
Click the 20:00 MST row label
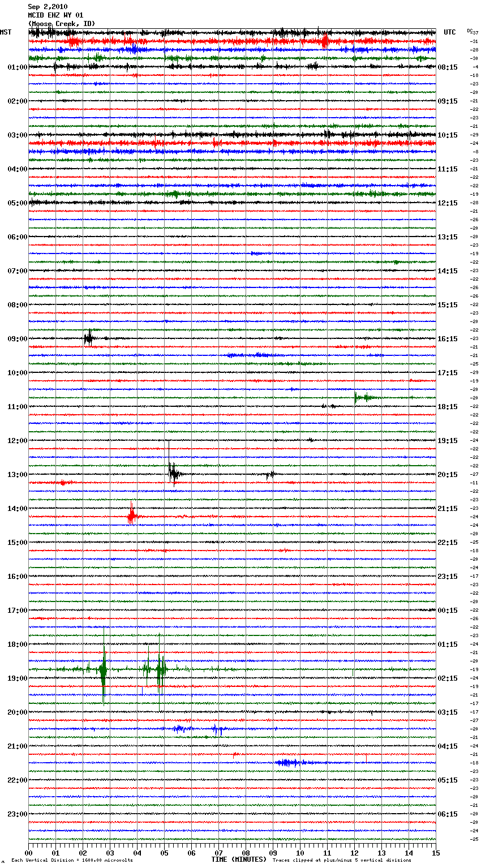point(18,712)
